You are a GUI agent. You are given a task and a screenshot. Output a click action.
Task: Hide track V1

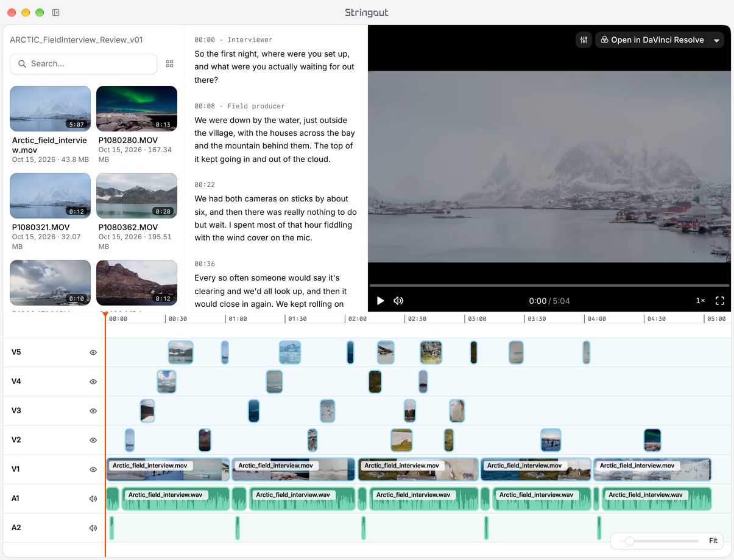pyautogui.click(x=93, y=469)
